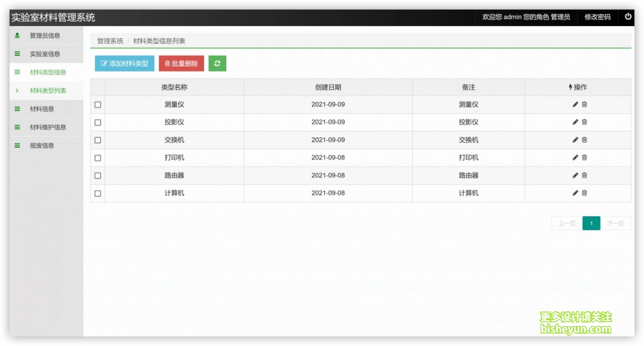The height and width of the screenshot is (346, 644).
Task: Open the 修改密码 link in header
Action: click(597, 17)
